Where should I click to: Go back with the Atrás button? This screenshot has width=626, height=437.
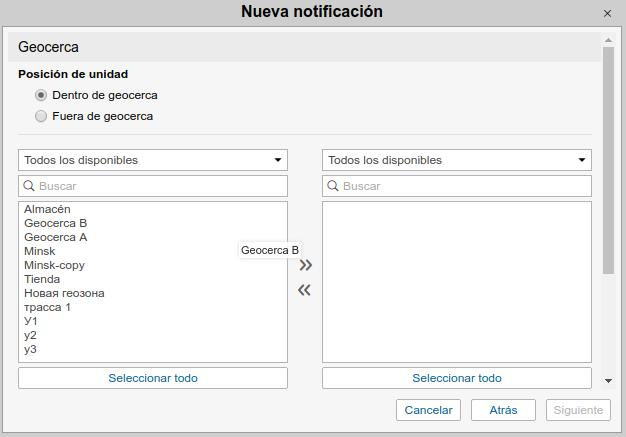click(x=503, y=410)
